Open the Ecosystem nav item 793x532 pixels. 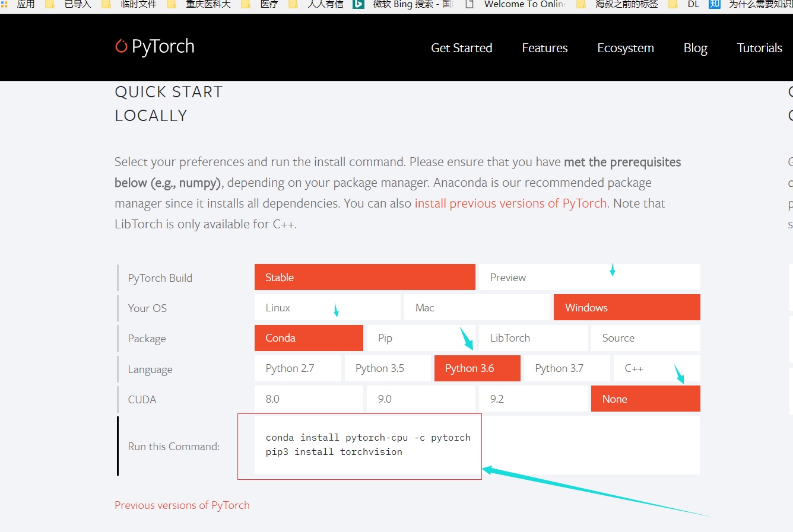point(626,48)
